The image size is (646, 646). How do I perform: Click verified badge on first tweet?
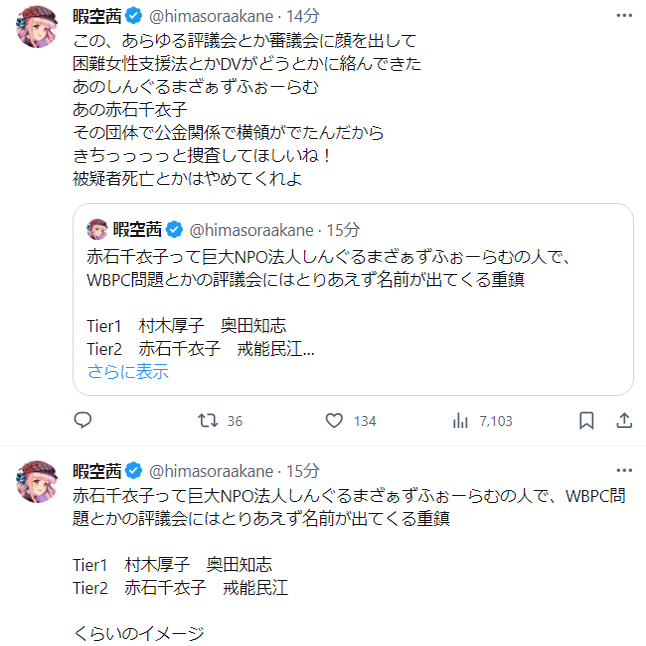tap(134, 17)
